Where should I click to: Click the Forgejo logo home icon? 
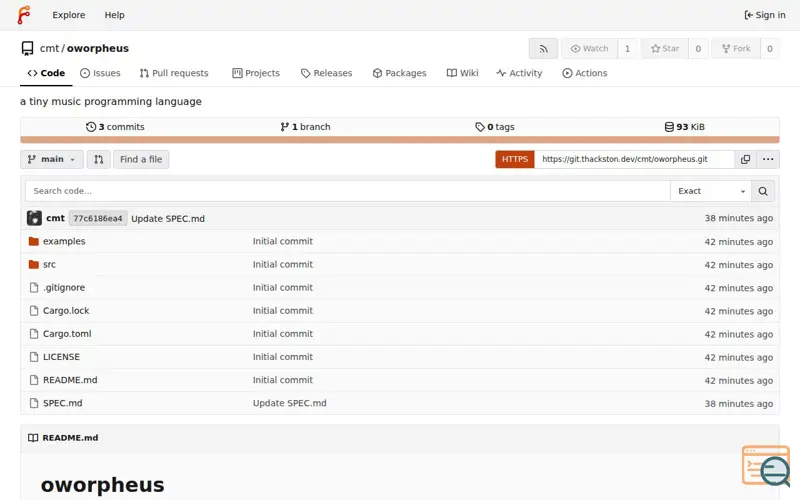[24, 15]
